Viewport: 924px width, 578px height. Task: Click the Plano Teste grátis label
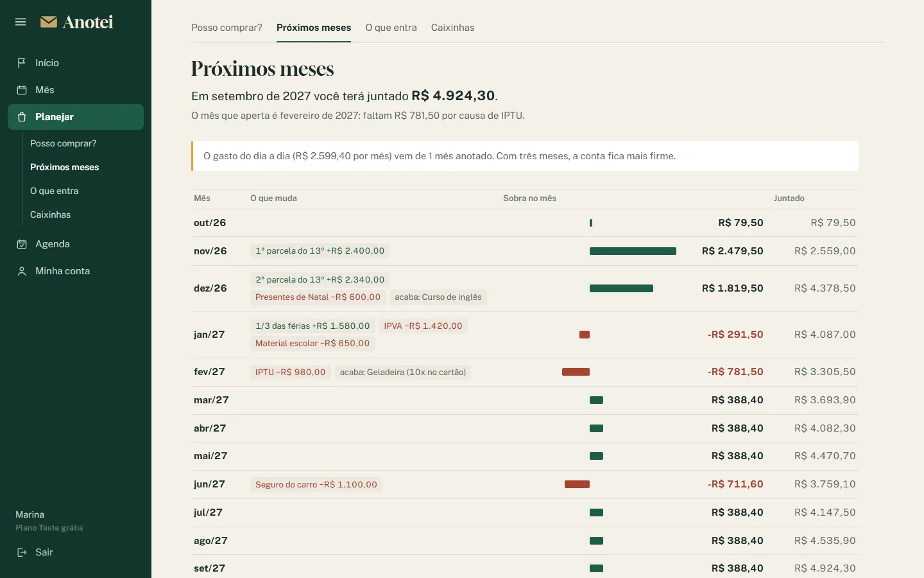click(49, 528)
